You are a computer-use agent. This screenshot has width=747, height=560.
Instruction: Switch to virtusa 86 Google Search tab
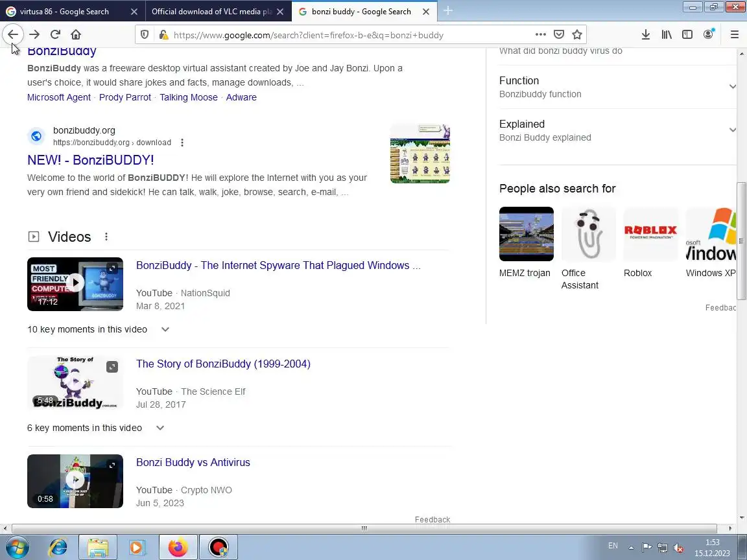coord(64,11)
